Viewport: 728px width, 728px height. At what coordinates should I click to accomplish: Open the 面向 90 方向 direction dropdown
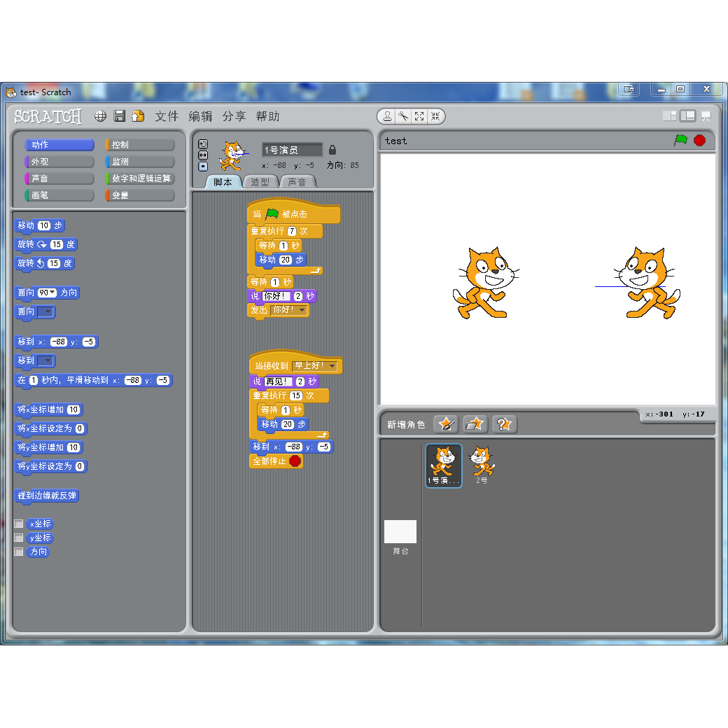point(52,293)
